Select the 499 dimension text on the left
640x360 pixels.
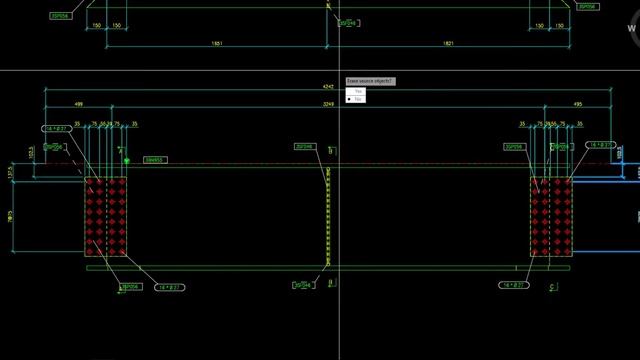[79, 104]
